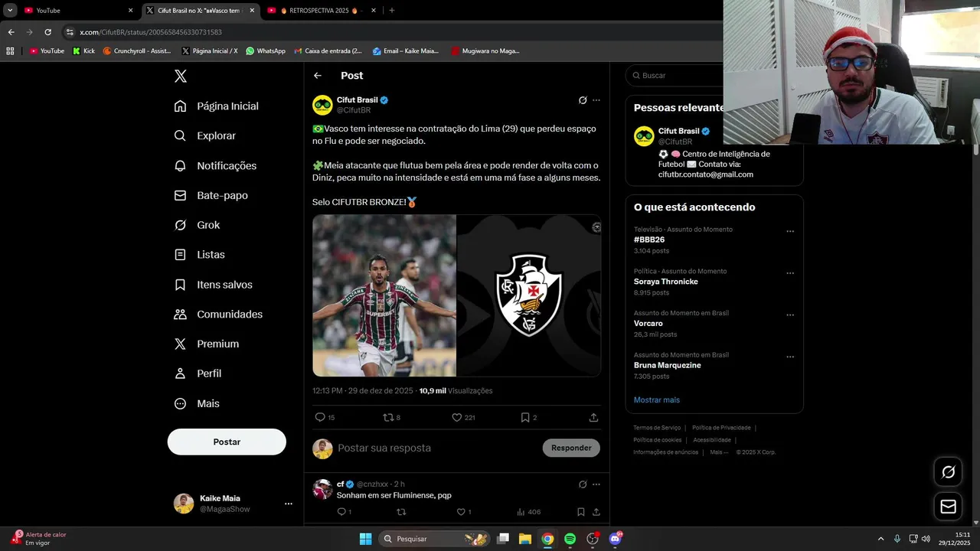Click the Postar button
Viewport: 980px width, 551px height.
(227, 442)
